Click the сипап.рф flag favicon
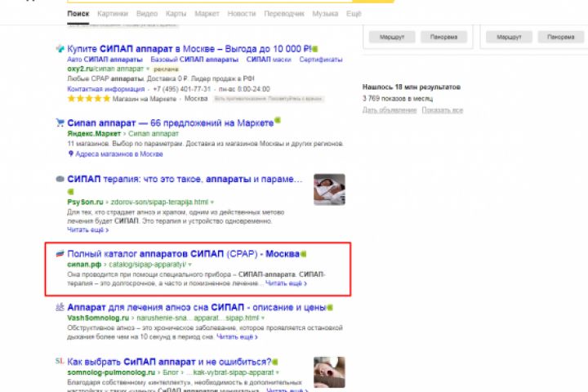 tap(60, 254)
